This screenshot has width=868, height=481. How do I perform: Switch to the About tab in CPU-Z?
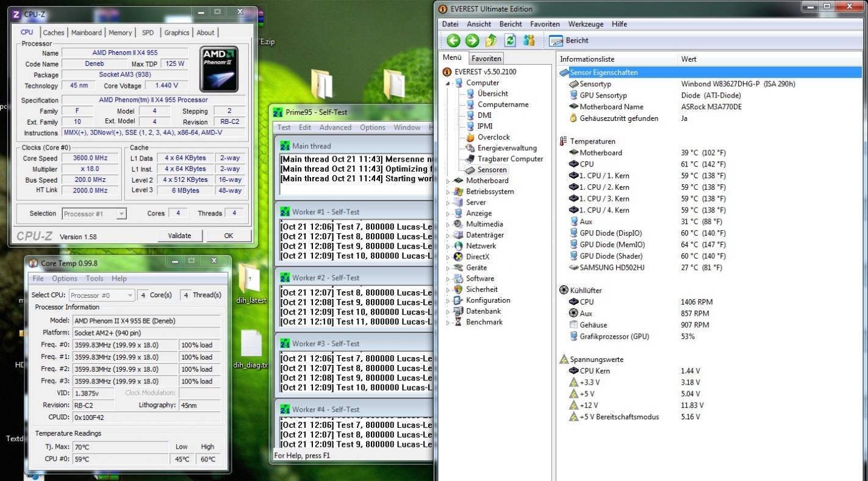(206, 33)
